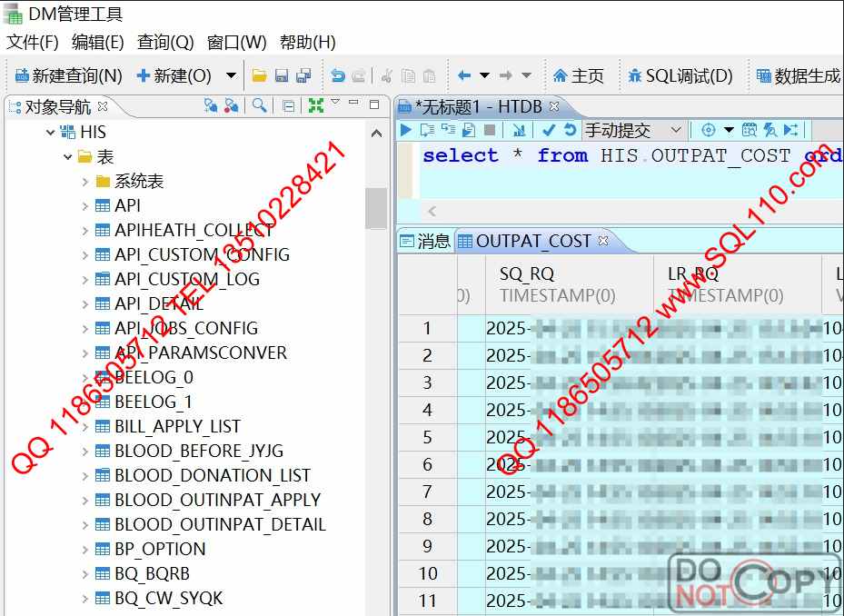Viewport: 844px width, 616px height.
Task: Click the green expand-all icon in navigator
Action: 315,105
